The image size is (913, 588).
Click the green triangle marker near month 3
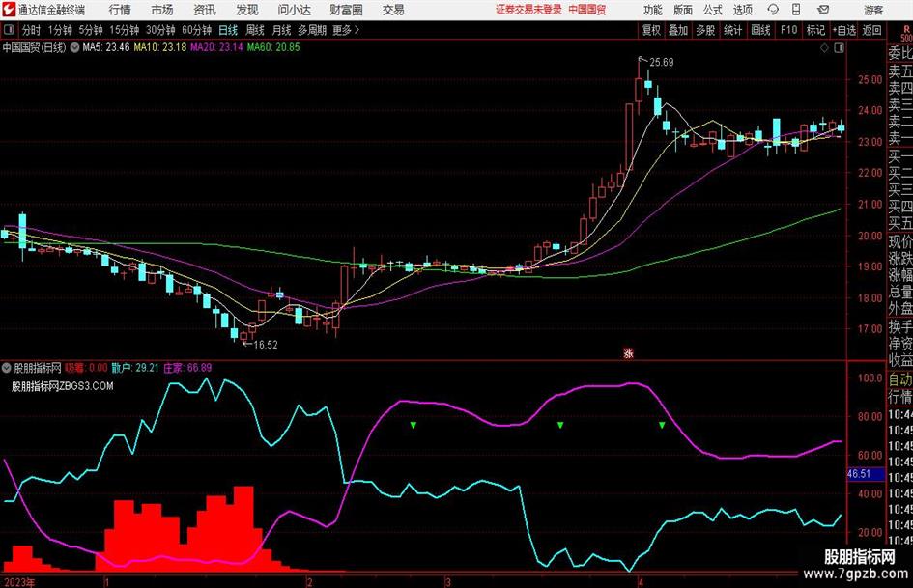pos(560,426)
